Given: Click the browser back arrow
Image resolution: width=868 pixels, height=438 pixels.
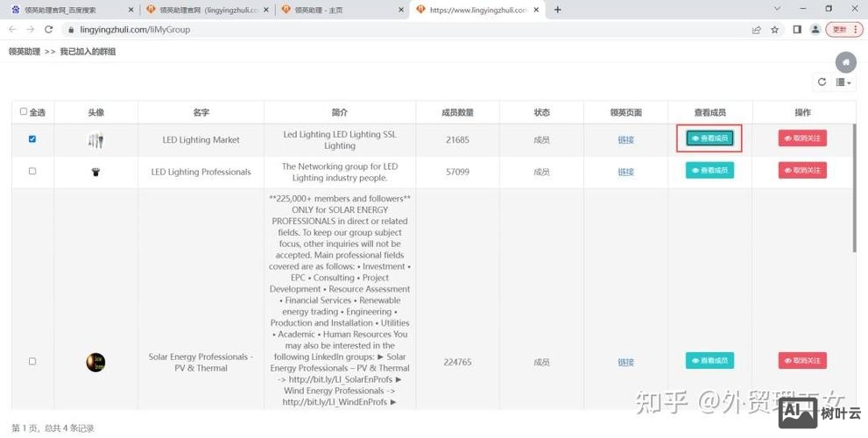Looking at the screenshot, I should tap(13, 30).
